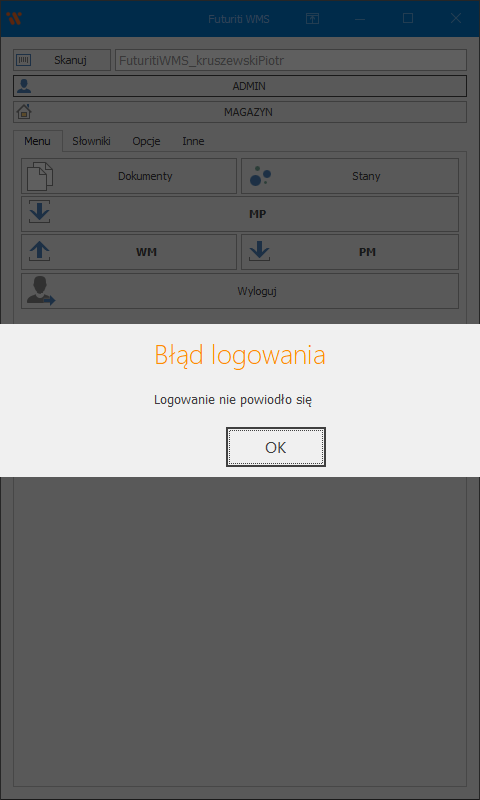Viewport: 480px width, 800px height.
Task: Click the user icon beside ADMIN
Action: pos(24,86)
